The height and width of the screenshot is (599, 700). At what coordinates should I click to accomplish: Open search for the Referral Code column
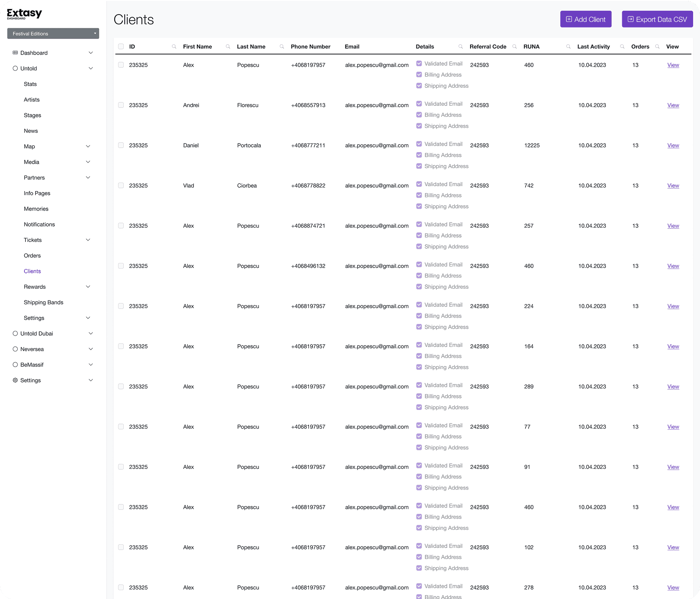tap(514, 46)
